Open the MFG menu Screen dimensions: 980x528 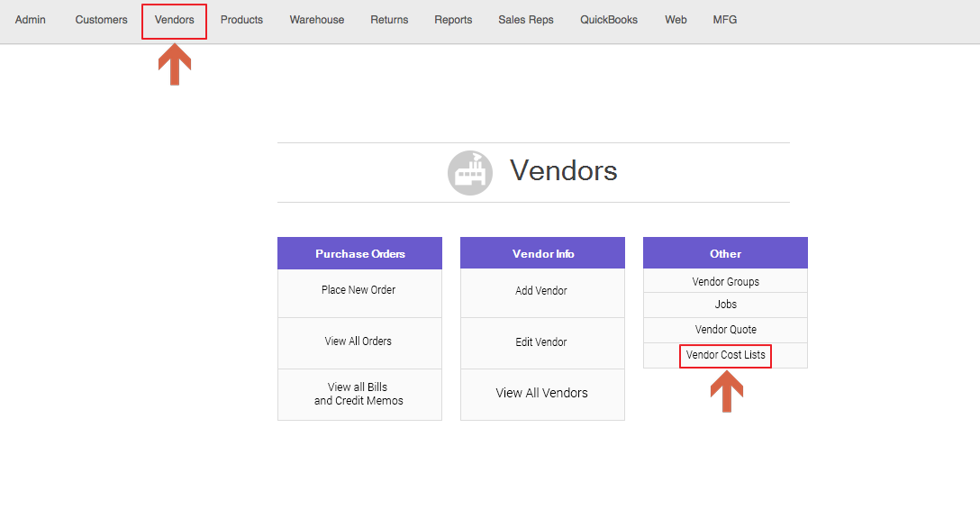coord(724,20)
